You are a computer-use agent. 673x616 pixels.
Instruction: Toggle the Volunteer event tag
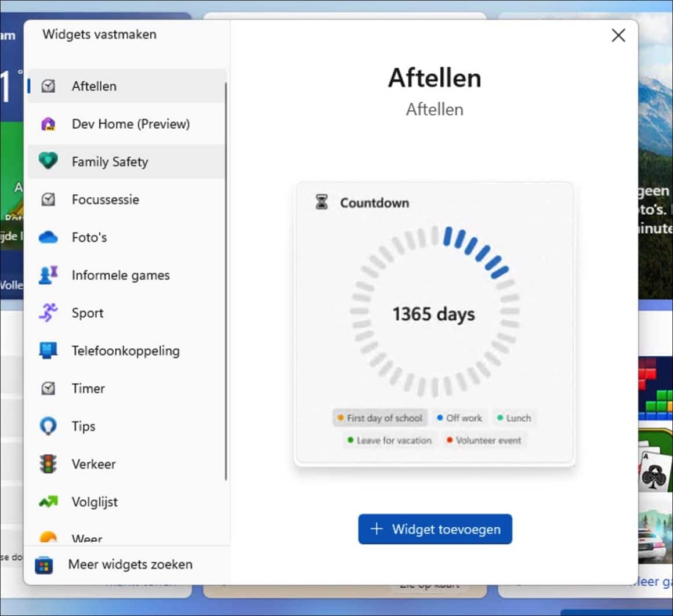484,440
